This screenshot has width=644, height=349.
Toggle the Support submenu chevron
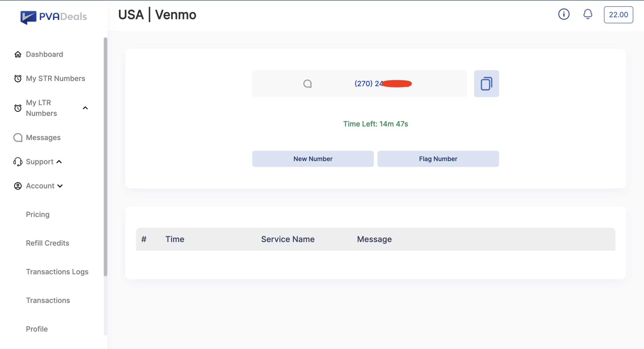pyautogui.click(x=59, y=162)
